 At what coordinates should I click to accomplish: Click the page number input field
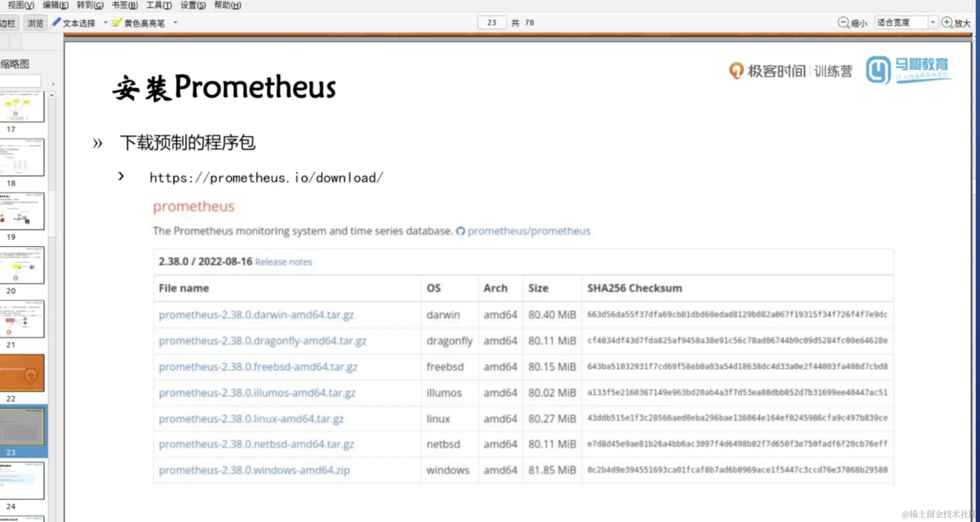[491, 23]
